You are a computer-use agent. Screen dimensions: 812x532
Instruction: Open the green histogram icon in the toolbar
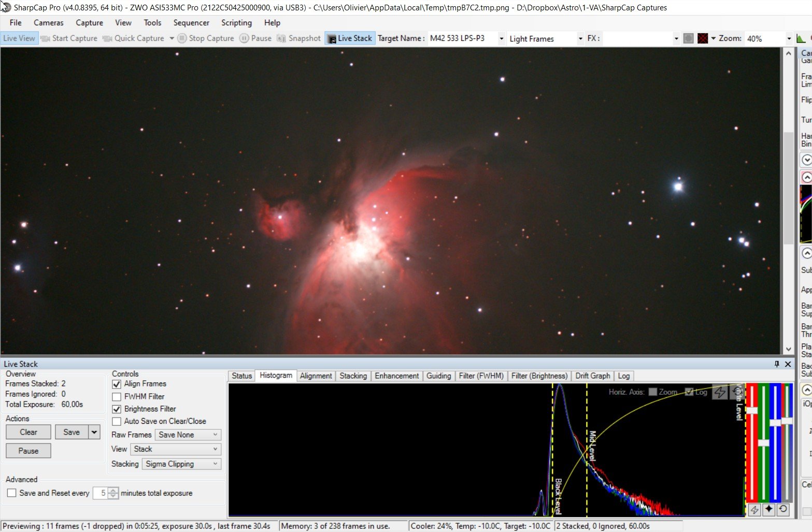pos(801,38)
